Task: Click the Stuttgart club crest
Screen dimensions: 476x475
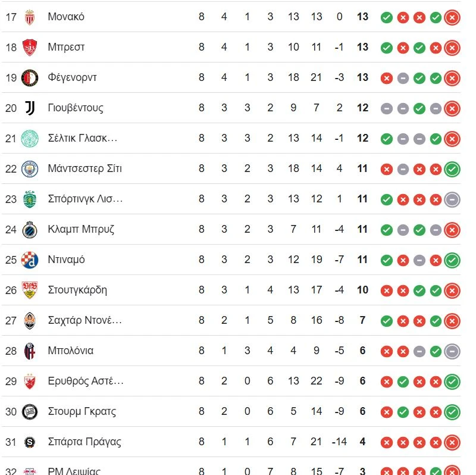Action: point(29,290)
